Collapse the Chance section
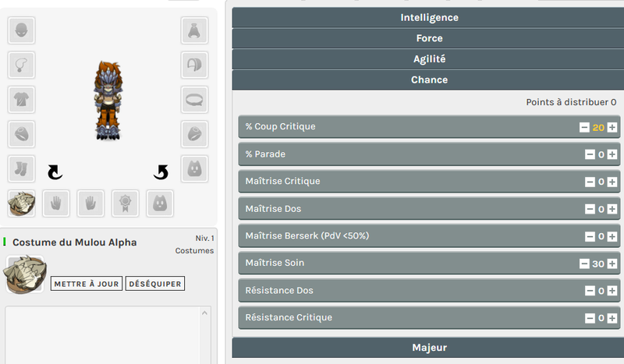This screenshot has height=364, width=624. [428, 80]
